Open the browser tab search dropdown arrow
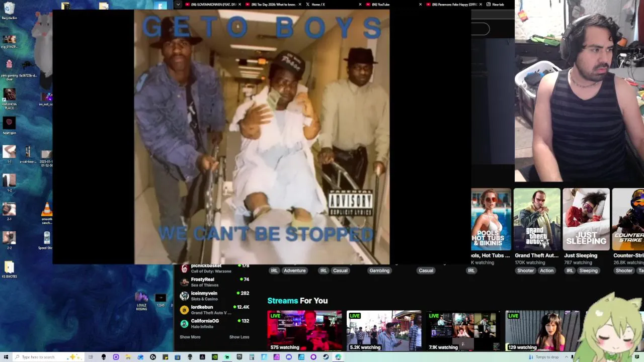Image resolution: width=644 pixels, height=362 pixels. pyautogui.click(x=178, y=4)
